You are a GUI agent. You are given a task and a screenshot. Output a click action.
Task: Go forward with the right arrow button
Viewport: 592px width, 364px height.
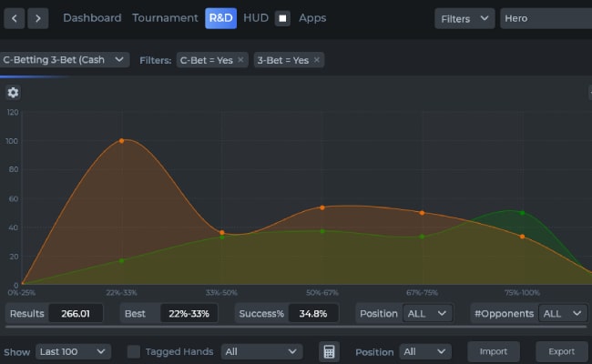pos(37,18)
